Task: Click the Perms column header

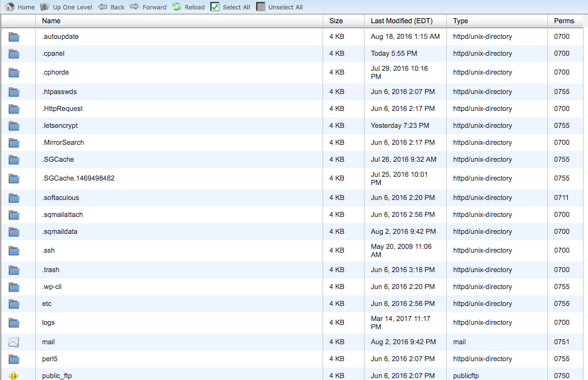Action: (564, 21)
